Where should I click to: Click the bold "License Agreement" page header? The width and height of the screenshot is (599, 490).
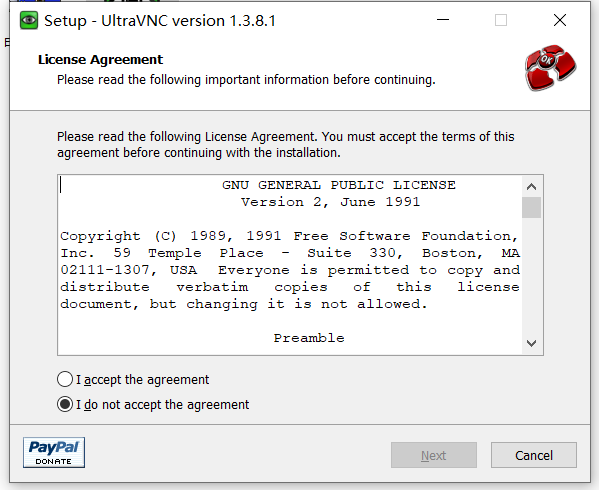100,60
